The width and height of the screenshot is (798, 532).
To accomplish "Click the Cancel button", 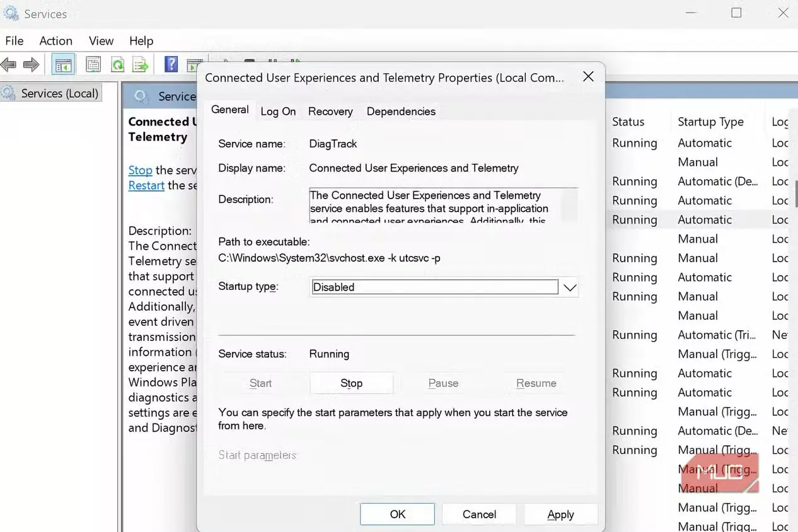I will [479, 514].
